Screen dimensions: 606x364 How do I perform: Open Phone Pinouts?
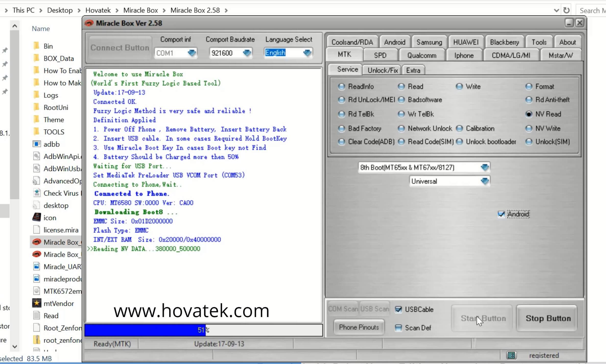pos(359,327)
